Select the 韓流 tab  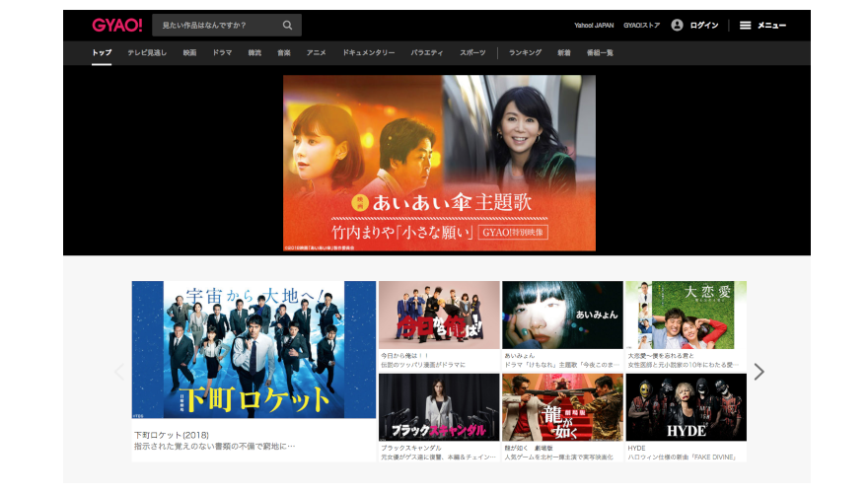tap(254, 53)
